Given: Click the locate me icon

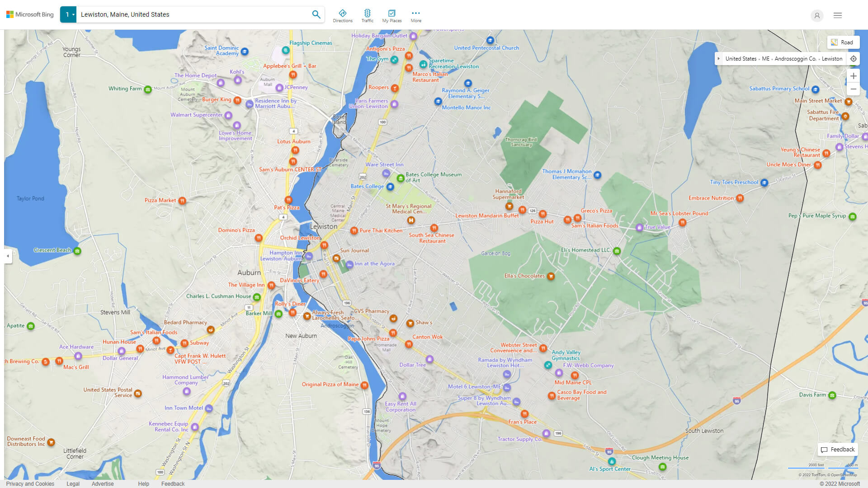Looking at the screenshot, I should pyautogui.click(x=853, y=59).
